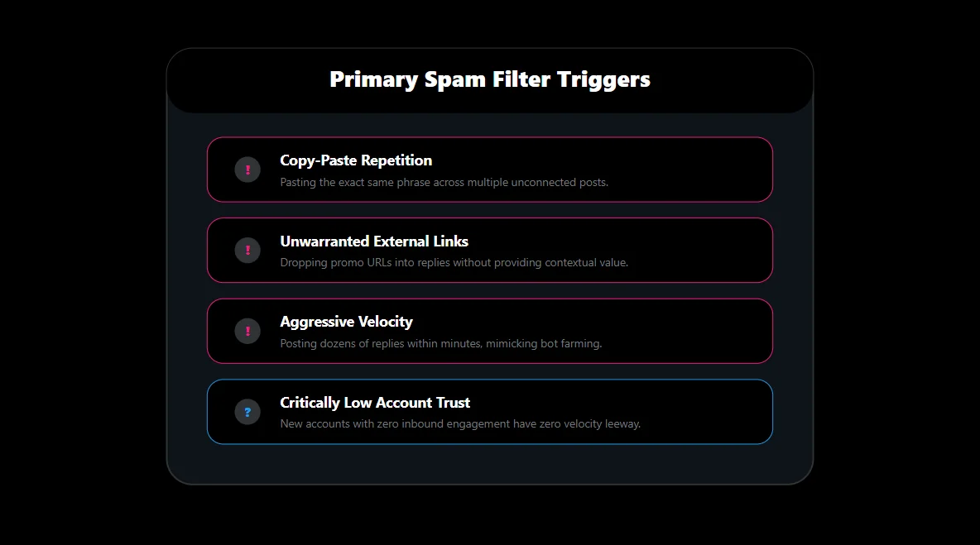Click the promo URLs description text
The height and width of the screenshot is (545, 980).
(454, 262)
